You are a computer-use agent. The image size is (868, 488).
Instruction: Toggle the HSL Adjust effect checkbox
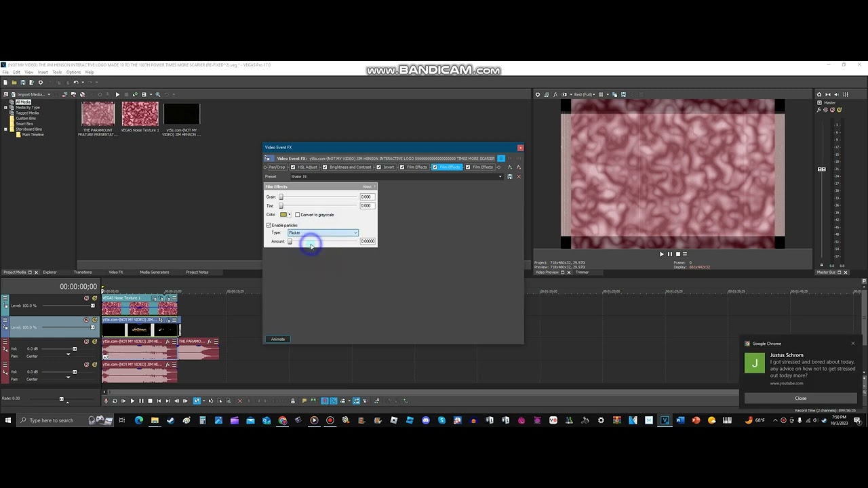pos(293,167)
